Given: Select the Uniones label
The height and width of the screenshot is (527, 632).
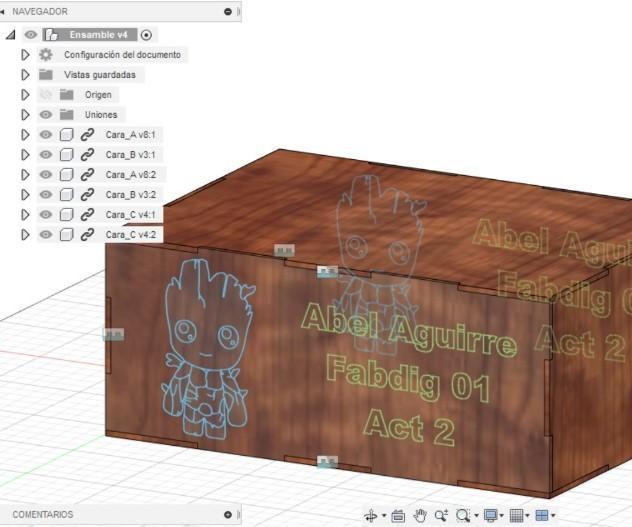Looking at the screenshot, I should tap(101, 115).
